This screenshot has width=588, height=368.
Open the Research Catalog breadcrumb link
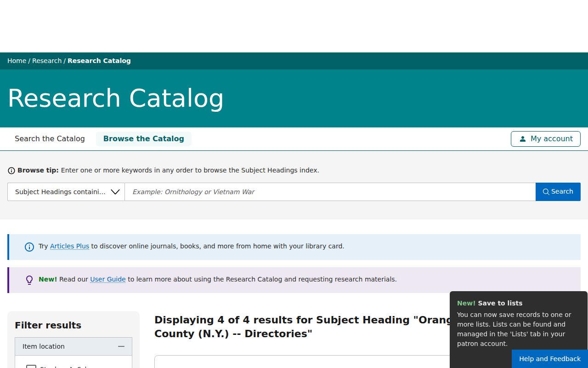99,61
